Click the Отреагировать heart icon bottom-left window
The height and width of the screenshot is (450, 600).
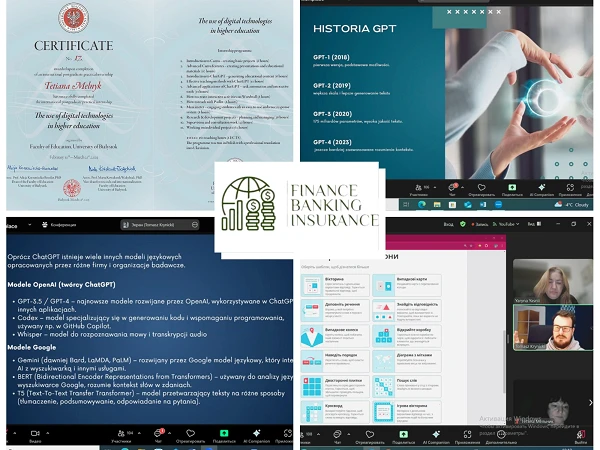coord(192,433)
